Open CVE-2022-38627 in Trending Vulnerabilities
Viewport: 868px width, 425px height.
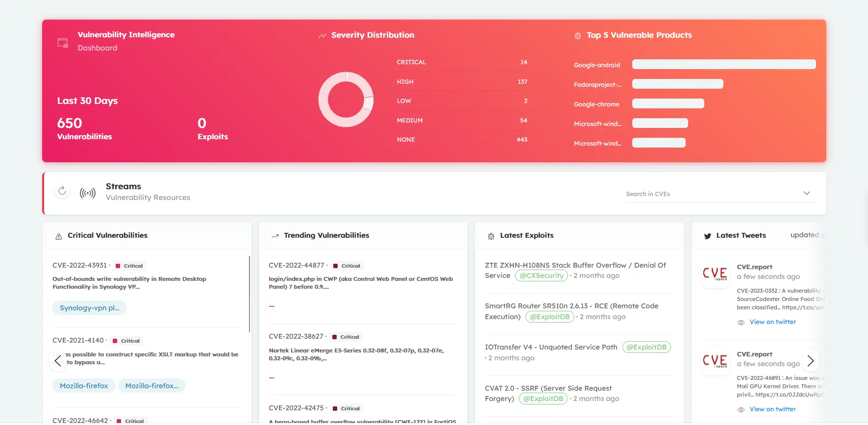pyautogui.click(x=296, y=336)
